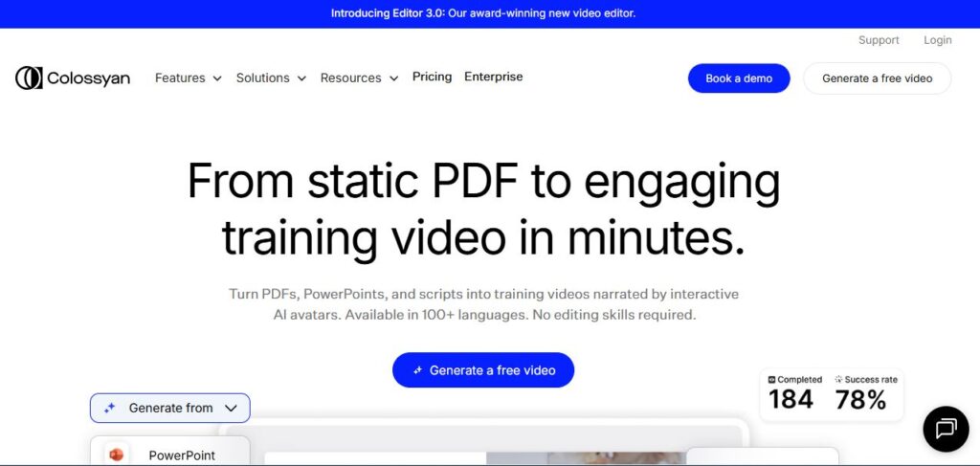Select the PowerPoint option
The height and width of the screenshot is (466, 980).
(181, 455)
